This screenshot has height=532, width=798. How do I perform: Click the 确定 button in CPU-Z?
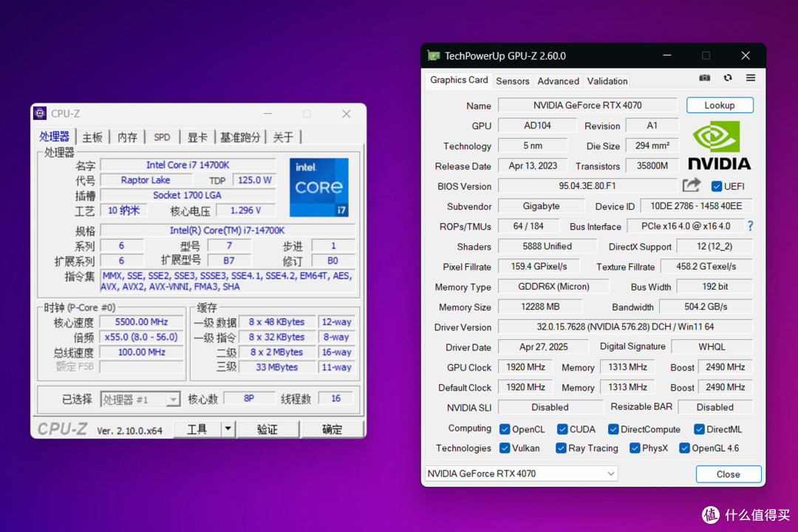click(x=332, y=429)
